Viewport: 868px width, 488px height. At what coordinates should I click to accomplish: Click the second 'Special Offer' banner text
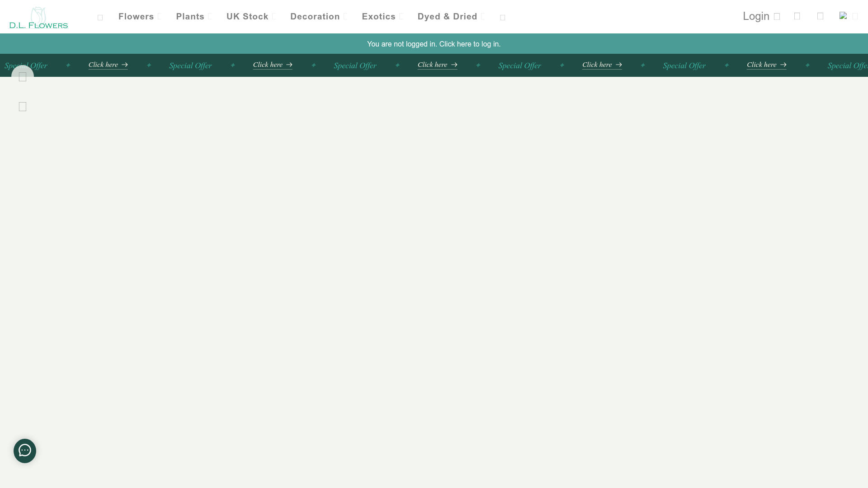tap(190, 66)
